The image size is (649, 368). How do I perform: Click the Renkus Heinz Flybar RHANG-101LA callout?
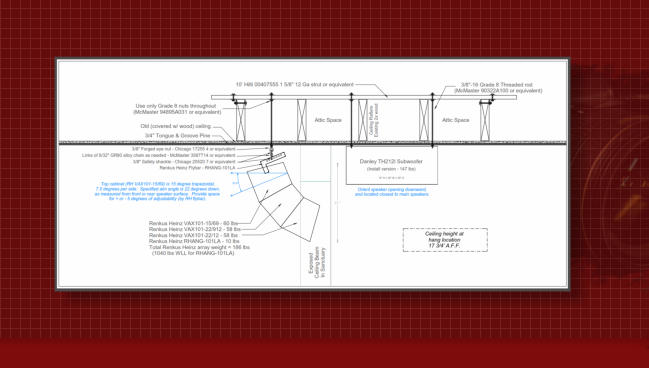click(x=197, y=168)
